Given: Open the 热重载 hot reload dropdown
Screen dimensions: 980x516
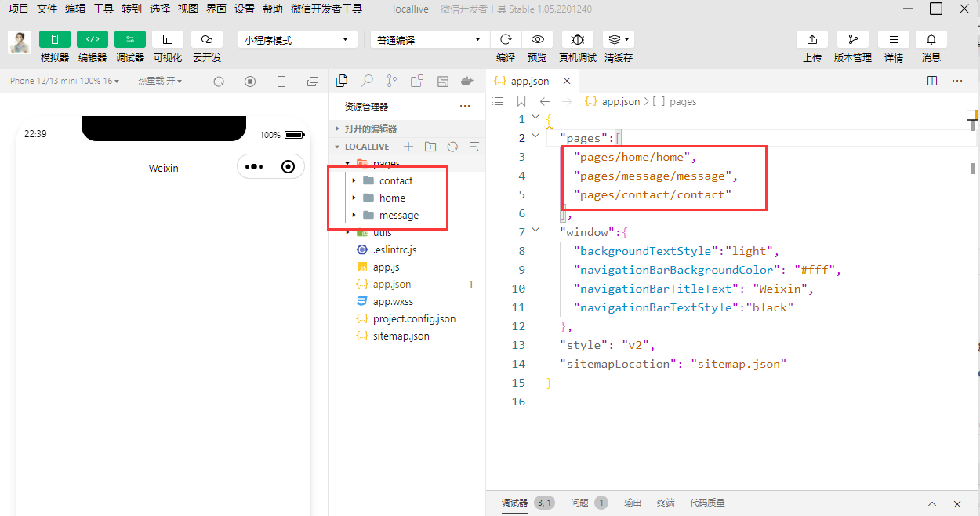Looking at the screenshot, I should (x=160, y=81).
